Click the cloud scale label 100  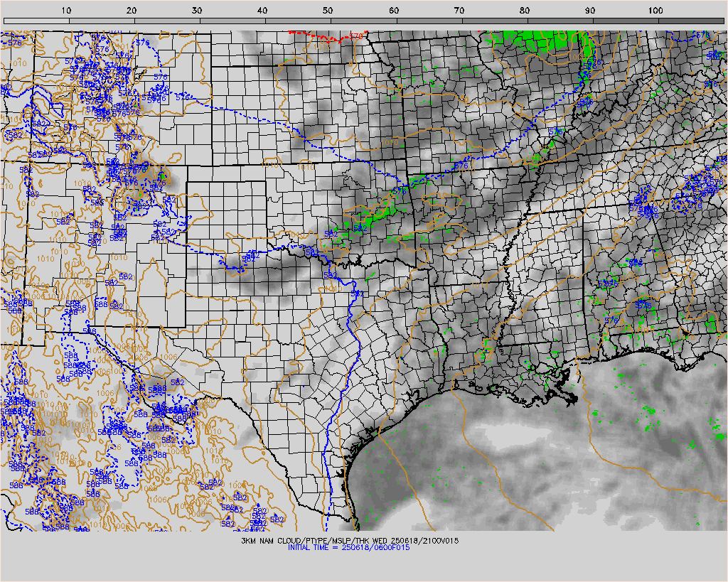(655, 11)
